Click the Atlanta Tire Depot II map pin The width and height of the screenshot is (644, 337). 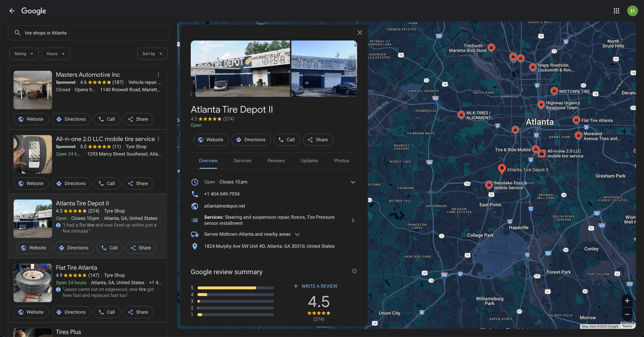click(502, 169)
